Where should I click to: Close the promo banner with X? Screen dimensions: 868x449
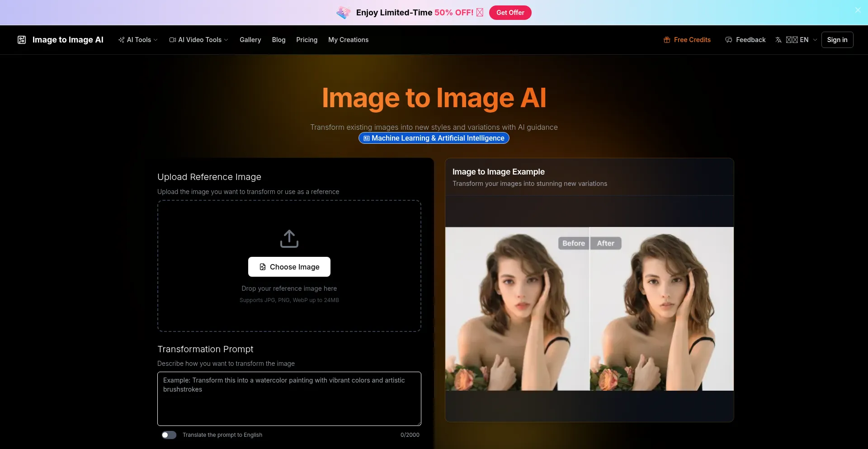(x=858, y=10)
